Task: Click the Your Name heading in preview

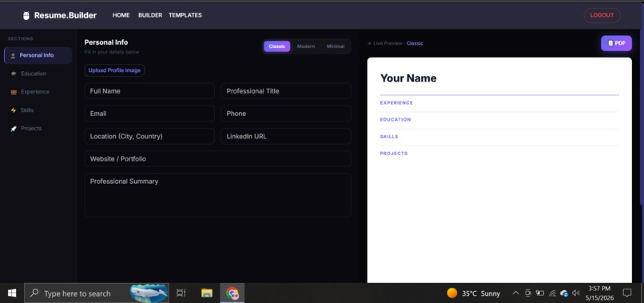Action: (x=408, y=78)
